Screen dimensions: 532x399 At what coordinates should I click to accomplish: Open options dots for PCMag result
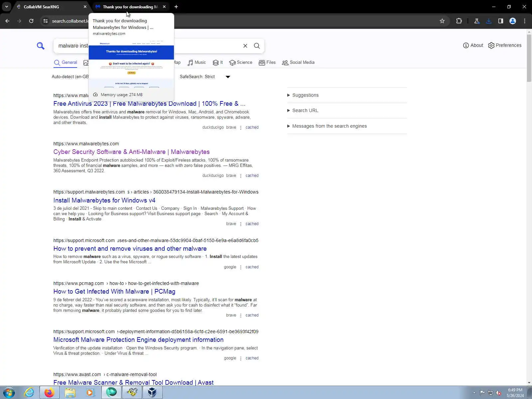click(241, 316)
